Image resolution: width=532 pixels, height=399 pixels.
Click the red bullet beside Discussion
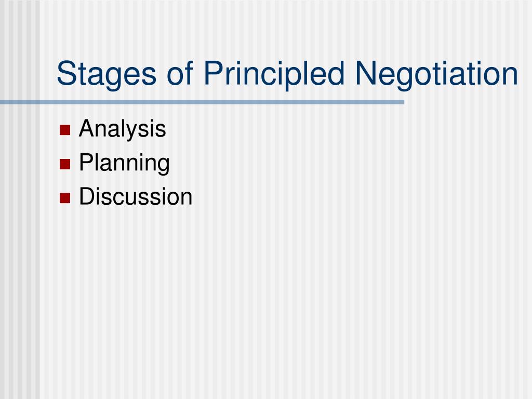coord(65,198)
